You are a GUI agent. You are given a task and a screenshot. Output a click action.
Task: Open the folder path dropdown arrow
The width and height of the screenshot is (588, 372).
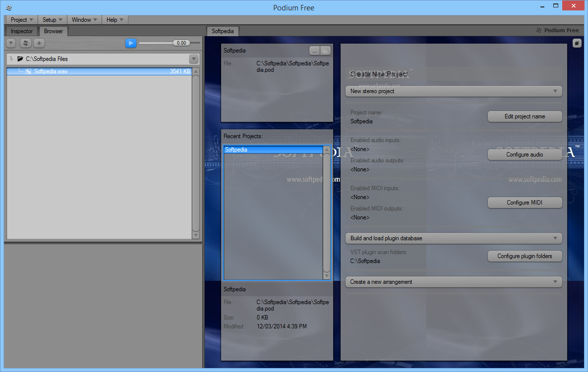pos(193,59)
